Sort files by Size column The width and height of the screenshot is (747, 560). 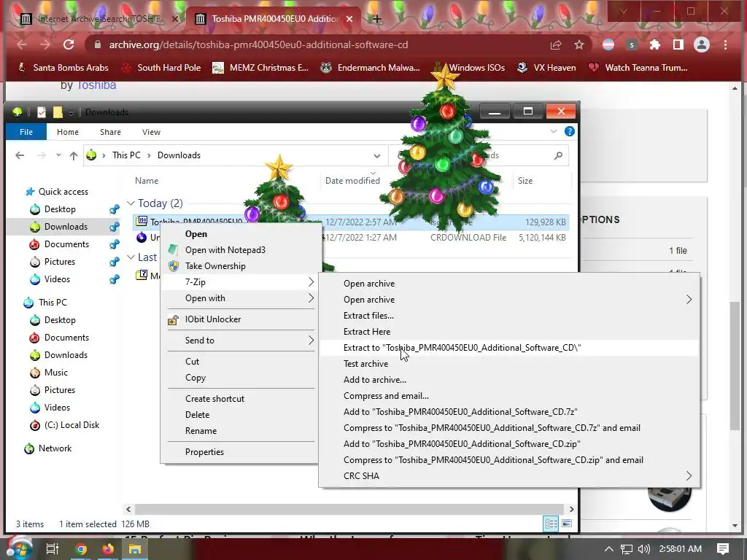point(525,181)
